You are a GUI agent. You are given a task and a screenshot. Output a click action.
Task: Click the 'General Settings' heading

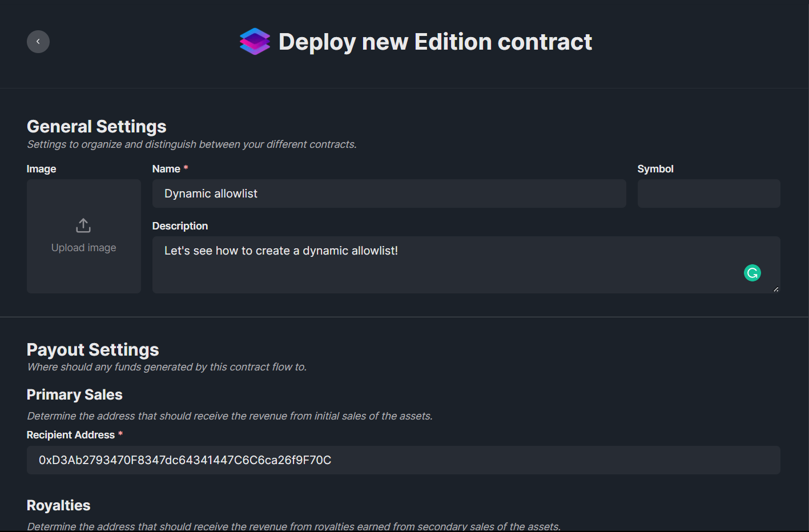tap(96, 126)
